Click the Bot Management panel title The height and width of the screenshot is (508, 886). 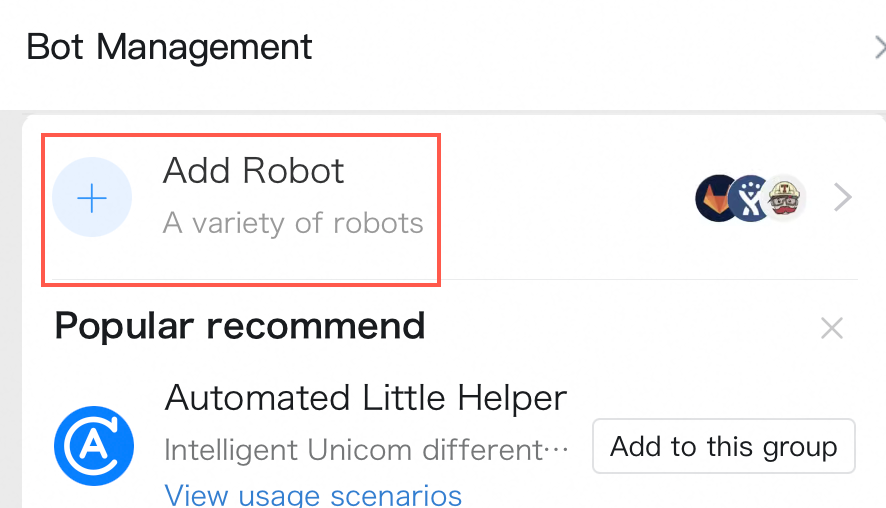point(169,47)
